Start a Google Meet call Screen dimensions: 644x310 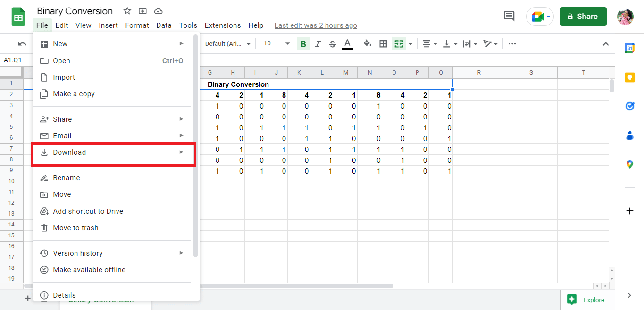(540, 17)
